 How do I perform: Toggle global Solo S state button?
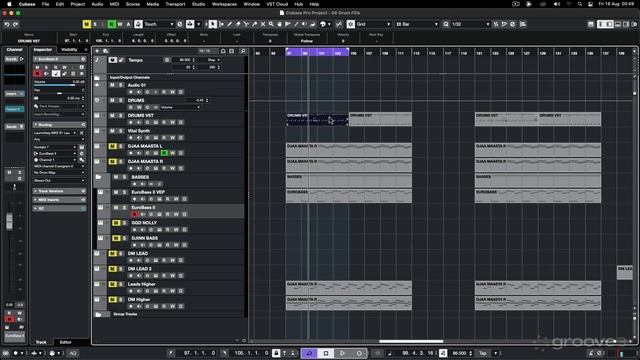[95, 24]
